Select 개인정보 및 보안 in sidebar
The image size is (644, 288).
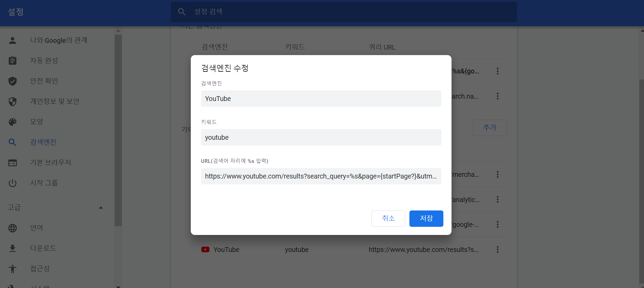(x=55, y=101)
